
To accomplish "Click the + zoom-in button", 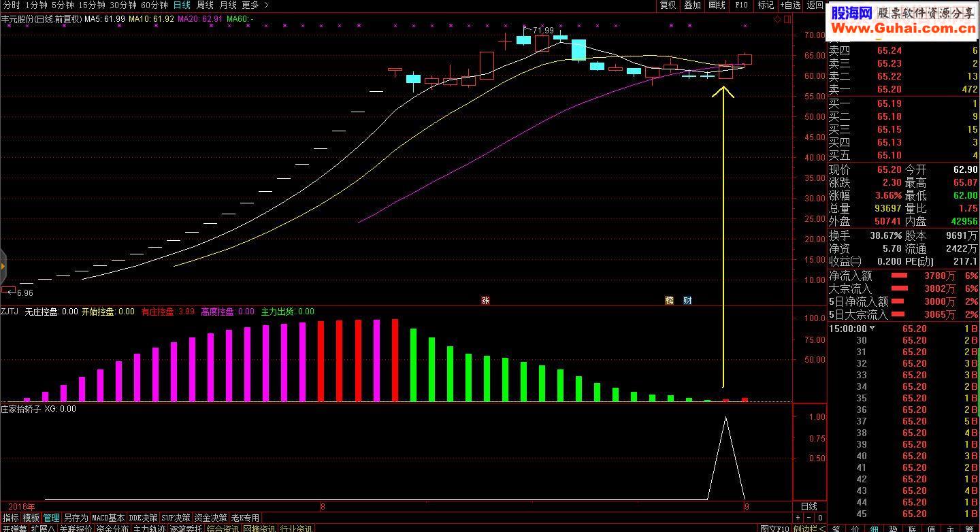I will click(799, 518).
